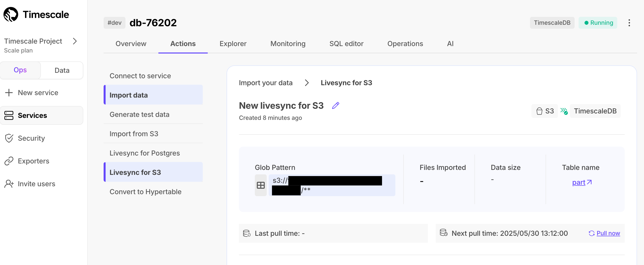Click the Files Imported label
The image size is (644, 265).
click(x=443, y=167)
